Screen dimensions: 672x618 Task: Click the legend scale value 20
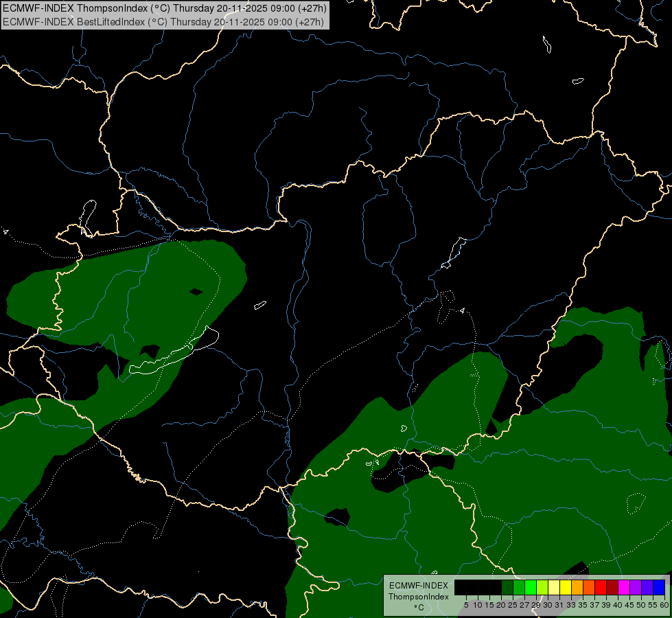[x=501, y=605]
